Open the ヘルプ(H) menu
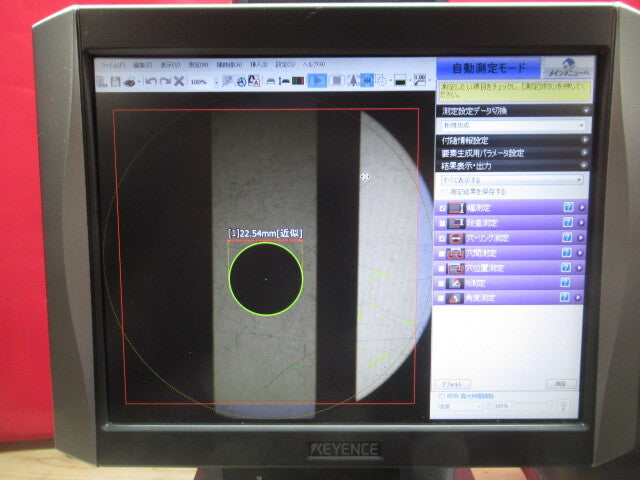Screen dimensions: 640x480 (x=314, y=64)
